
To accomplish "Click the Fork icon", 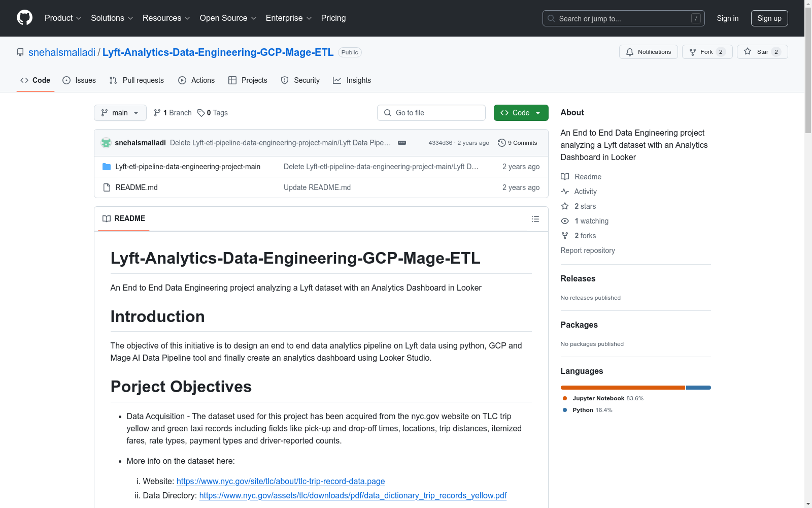I will coord(693,52).
